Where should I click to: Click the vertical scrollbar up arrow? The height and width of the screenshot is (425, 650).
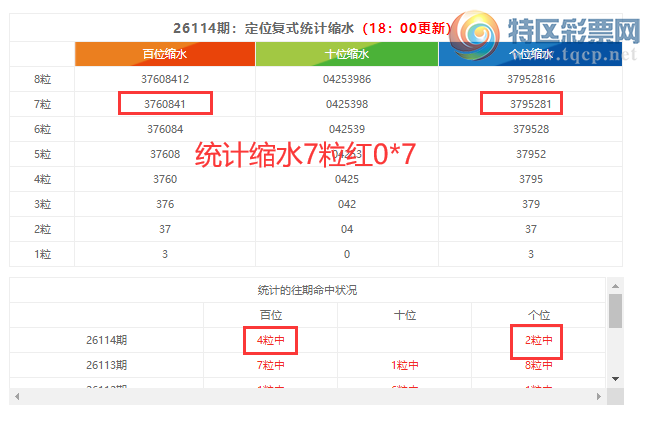tap(615, 286)
